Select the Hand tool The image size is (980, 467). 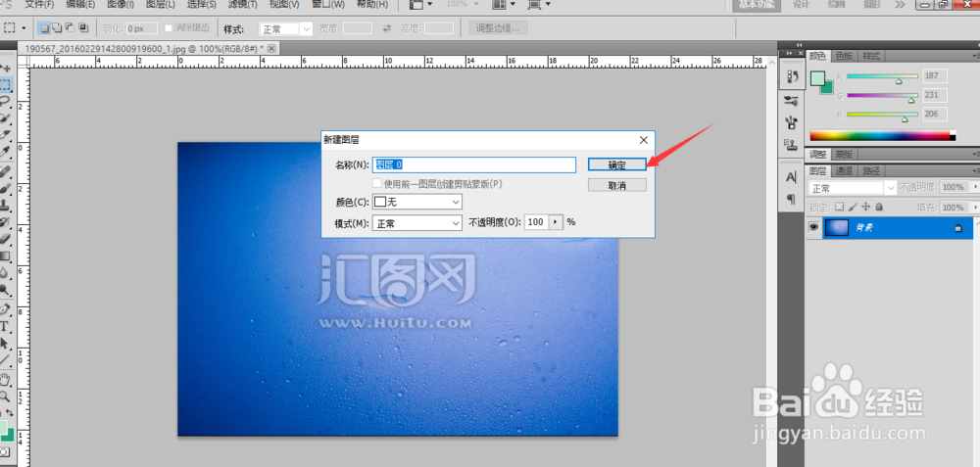5,379
